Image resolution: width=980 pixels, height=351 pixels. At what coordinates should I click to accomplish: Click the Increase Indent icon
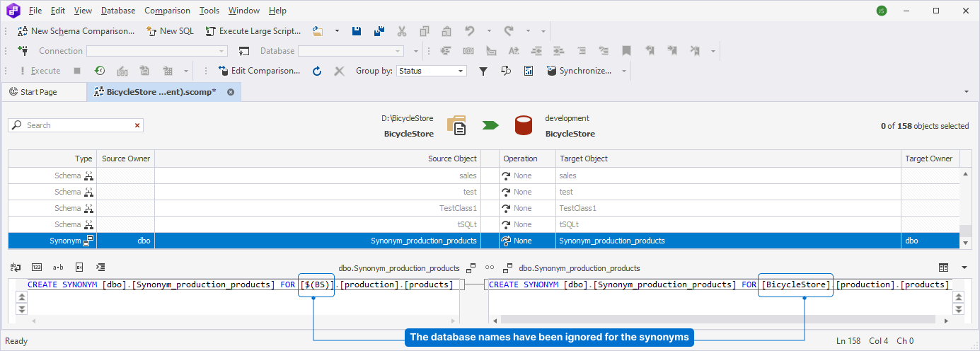(x=559, y=51)
